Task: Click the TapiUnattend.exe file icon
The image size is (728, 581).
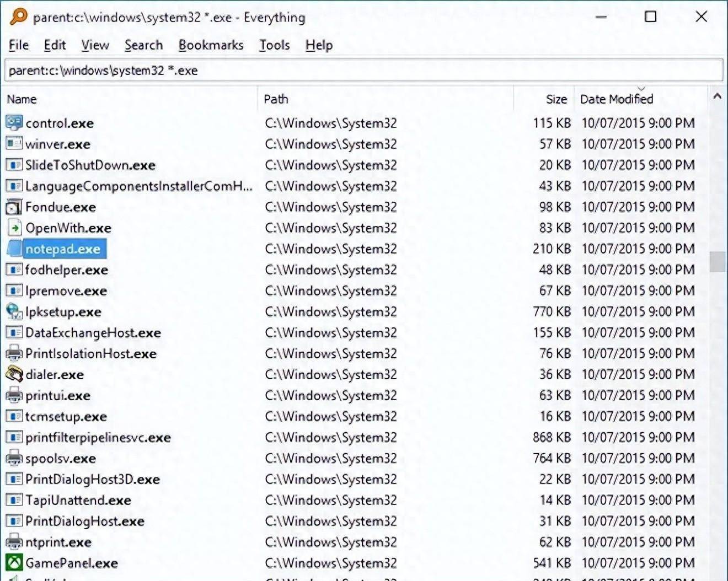Action: tap(14, 499)
